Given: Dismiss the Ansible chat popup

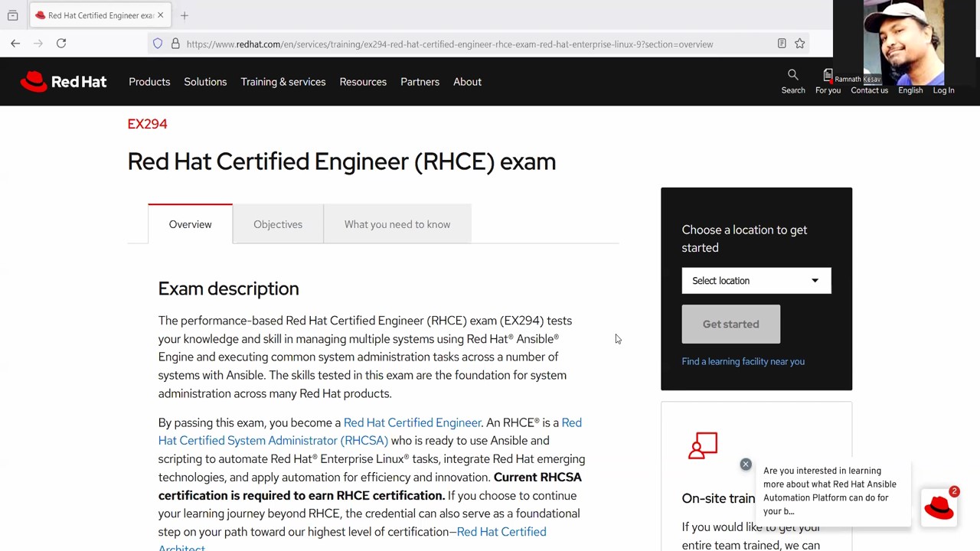Looking at the screenshot, I should click(746, 465).
